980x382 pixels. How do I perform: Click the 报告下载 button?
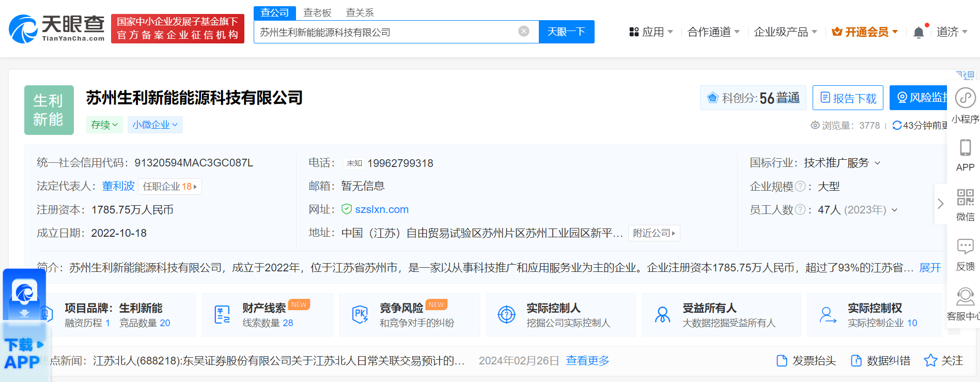pos(847,98)
